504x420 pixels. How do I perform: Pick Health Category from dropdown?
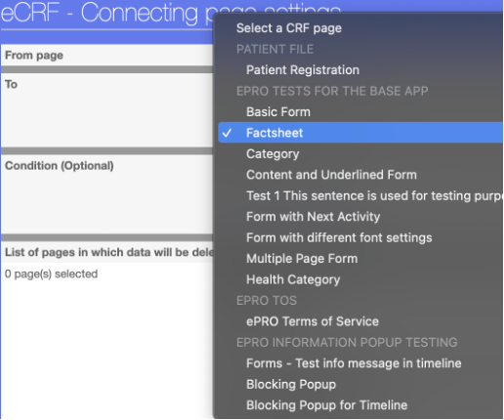coord(360,279)
